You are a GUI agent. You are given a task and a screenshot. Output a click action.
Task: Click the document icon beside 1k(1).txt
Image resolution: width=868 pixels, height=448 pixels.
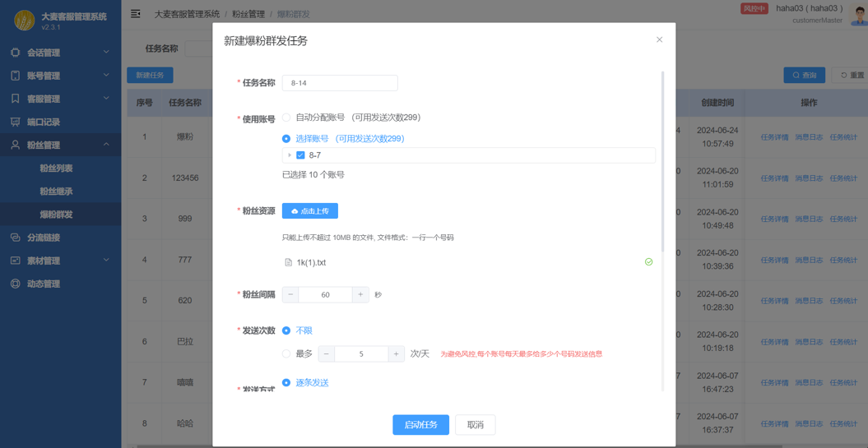pos(288,262)
